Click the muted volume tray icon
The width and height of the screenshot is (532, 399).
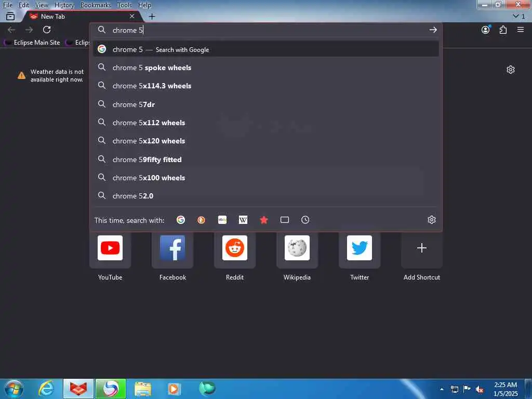[480, 389]
